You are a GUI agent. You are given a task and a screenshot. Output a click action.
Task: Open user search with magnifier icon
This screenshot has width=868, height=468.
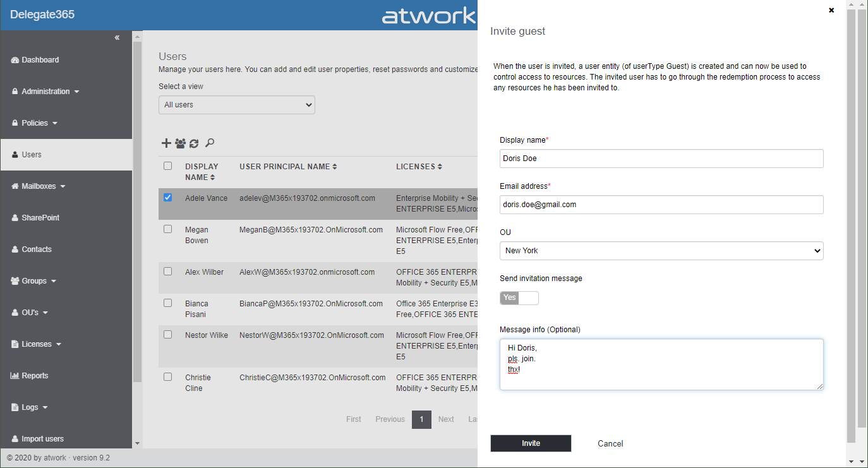[x=210, y=143]
